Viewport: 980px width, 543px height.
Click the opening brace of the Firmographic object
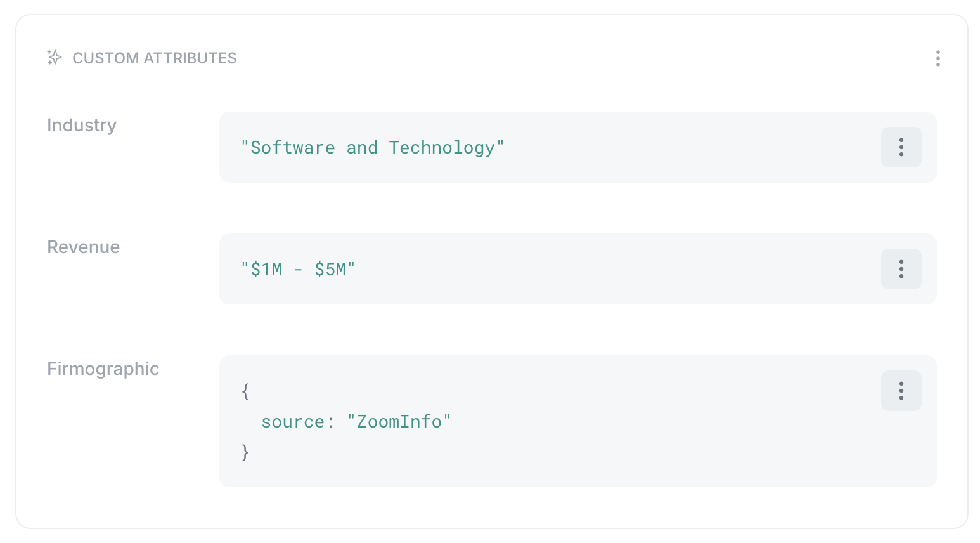[x=245, y=391]
